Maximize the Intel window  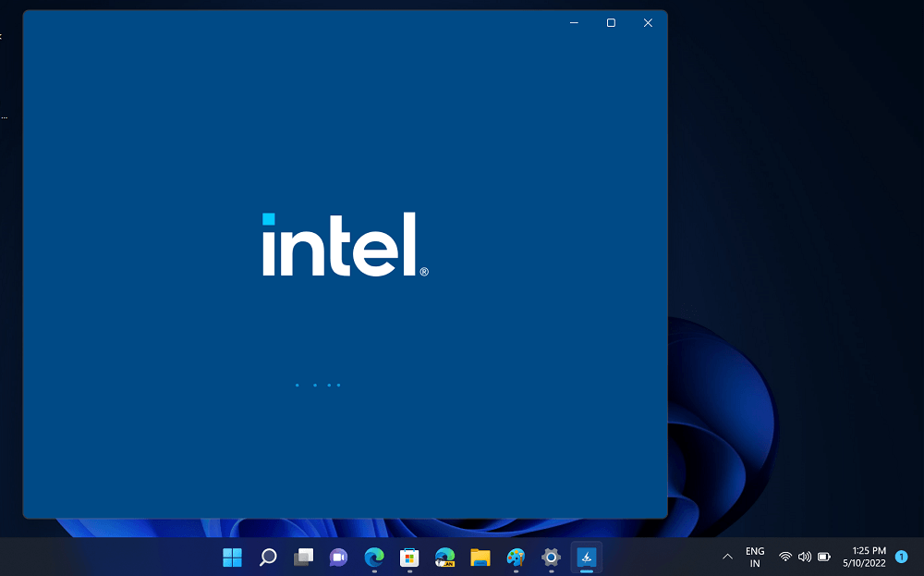click(x=611, y=23)
